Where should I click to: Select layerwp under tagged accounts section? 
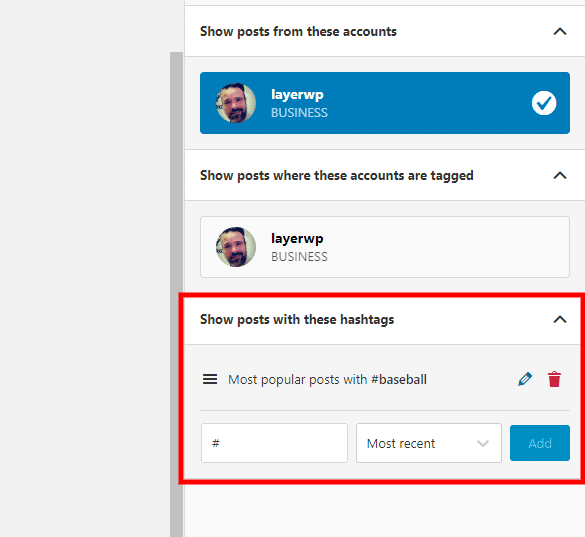point(385,247)
